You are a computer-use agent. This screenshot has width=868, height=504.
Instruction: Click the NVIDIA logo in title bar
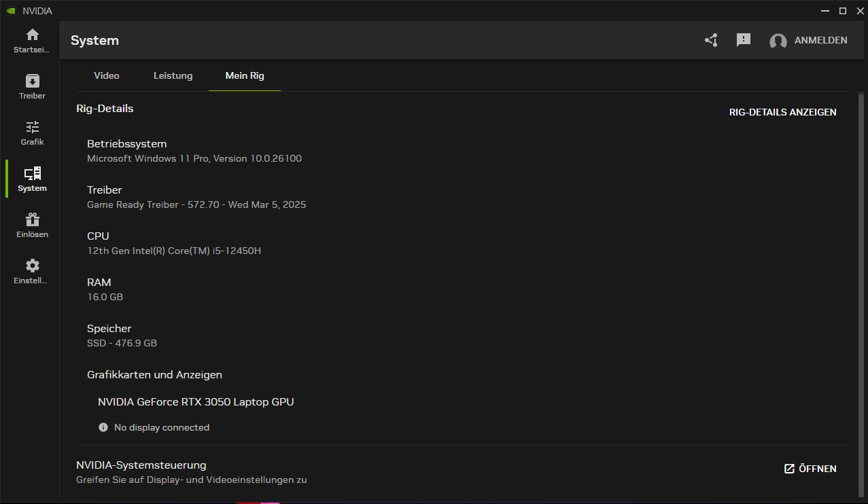11,11
